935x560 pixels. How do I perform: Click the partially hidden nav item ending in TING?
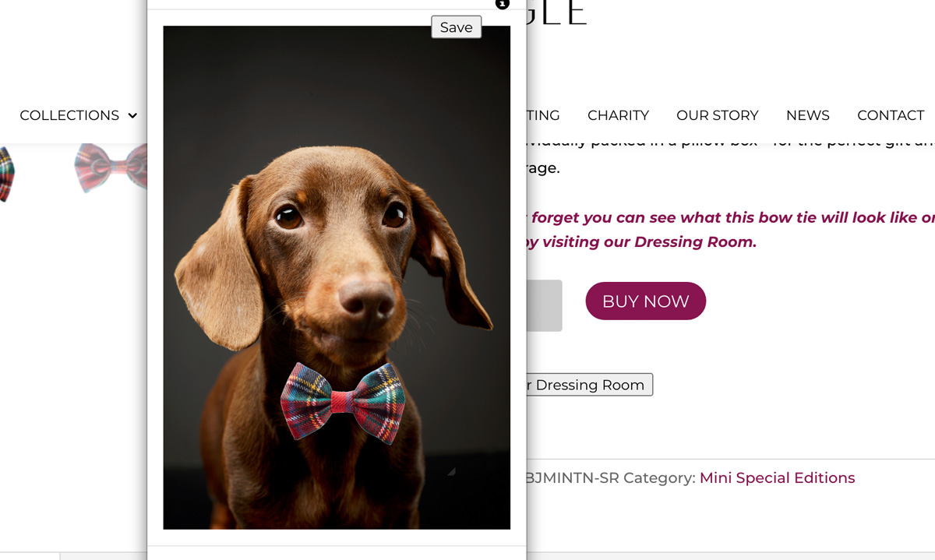coord(544,115)
